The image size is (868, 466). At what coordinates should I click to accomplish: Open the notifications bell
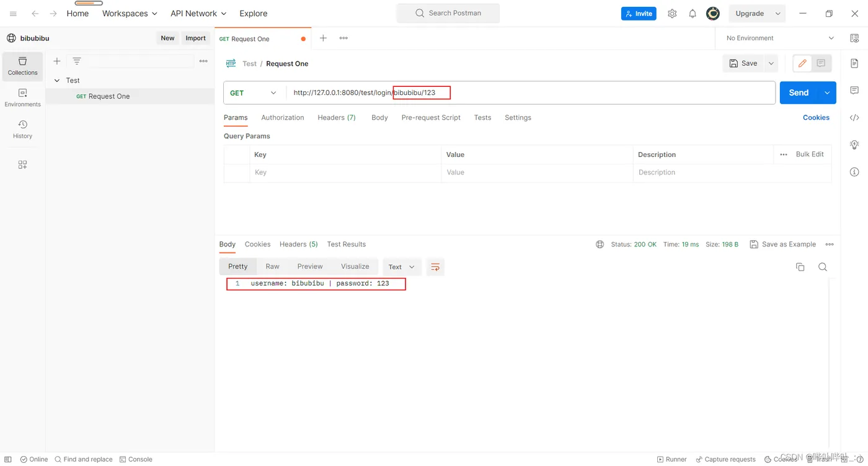(693, 14)
